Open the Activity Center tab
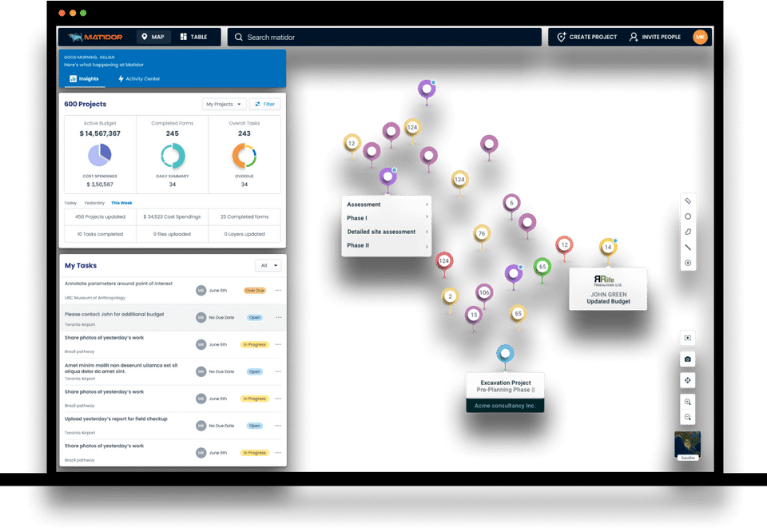Viewport: 767px width, 532px height. coord(139,79)
